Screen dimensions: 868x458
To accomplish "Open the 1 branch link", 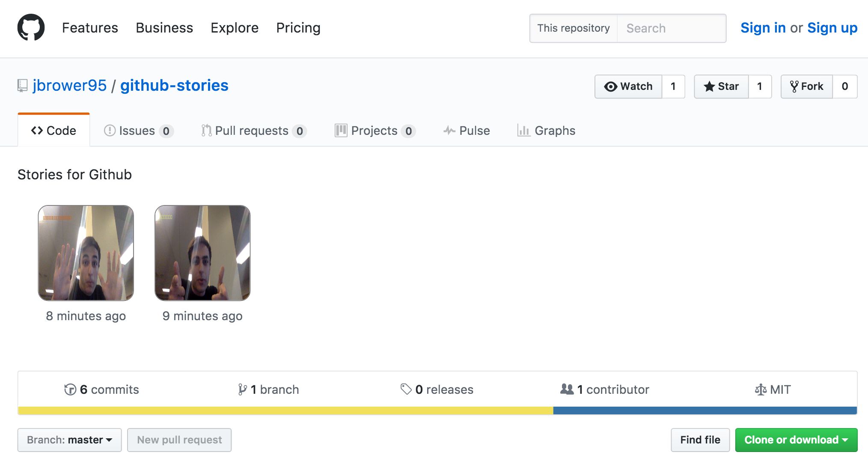I will coord(268,390).
